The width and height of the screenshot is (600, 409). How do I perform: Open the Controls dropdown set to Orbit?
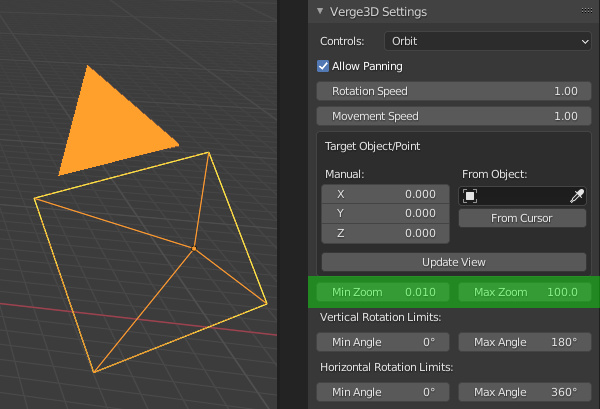pyautogui.click(x=488, y=41)
